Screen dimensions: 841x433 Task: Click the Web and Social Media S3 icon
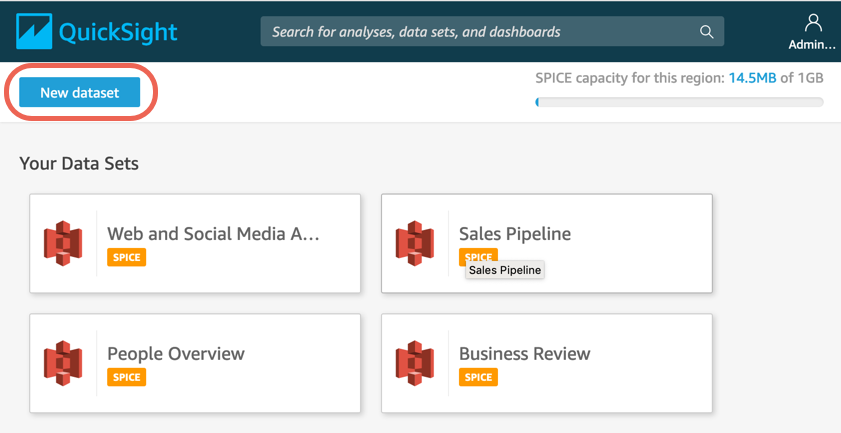click(x=62, y=244)
